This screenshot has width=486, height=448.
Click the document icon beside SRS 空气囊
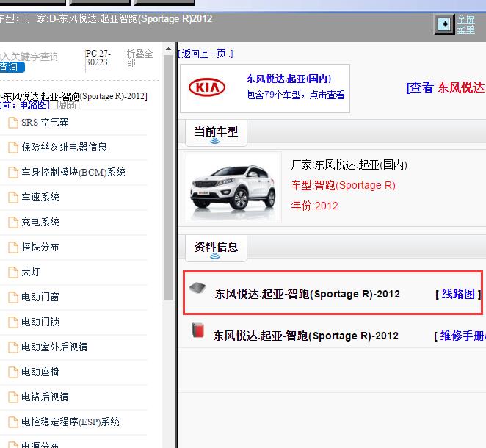click(x=13, y=123)
